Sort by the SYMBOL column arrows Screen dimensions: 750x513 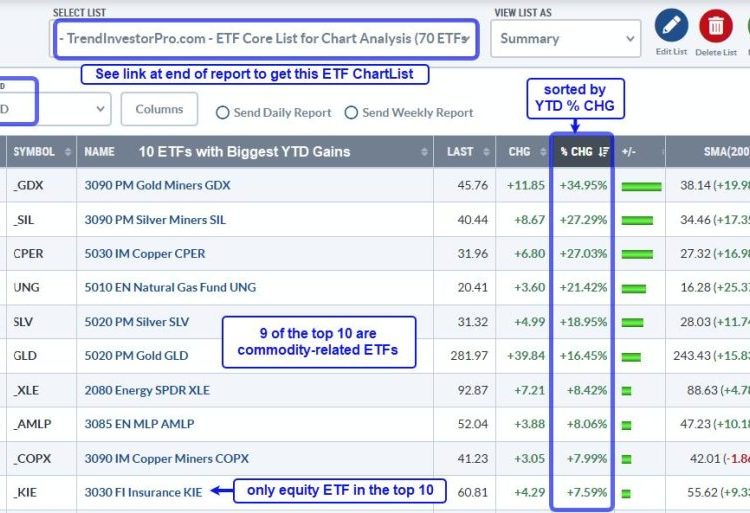67,152
